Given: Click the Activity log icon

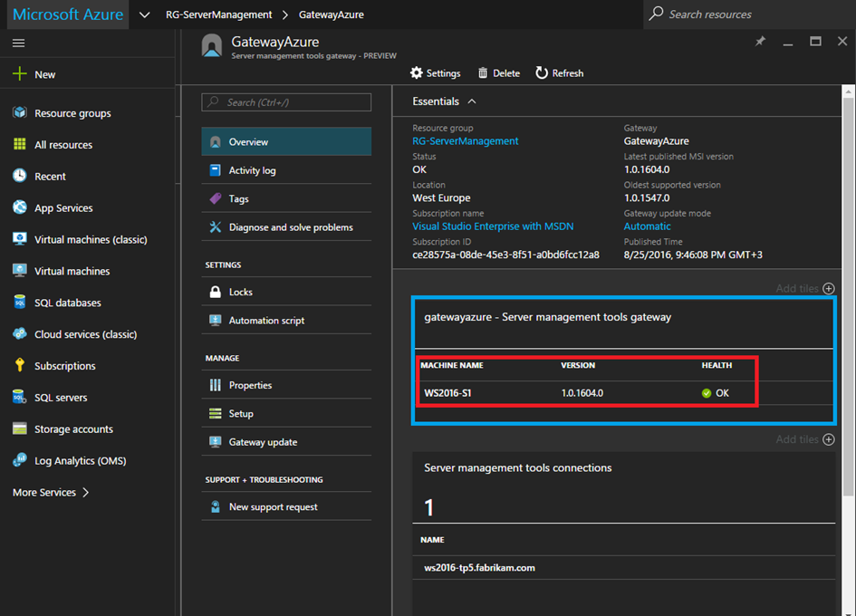Looking at the screenshot, I should tap(216, 169).
